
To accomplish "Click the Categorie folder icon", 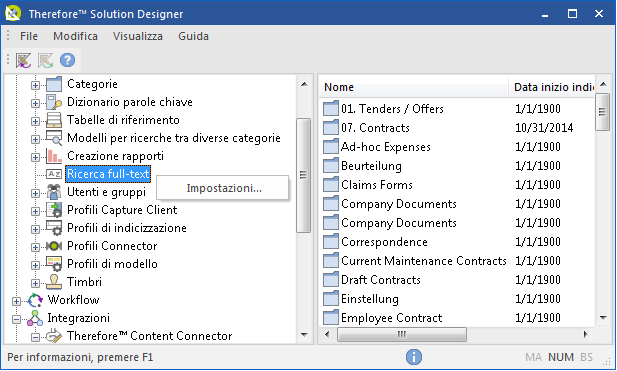I will [54, 84].
